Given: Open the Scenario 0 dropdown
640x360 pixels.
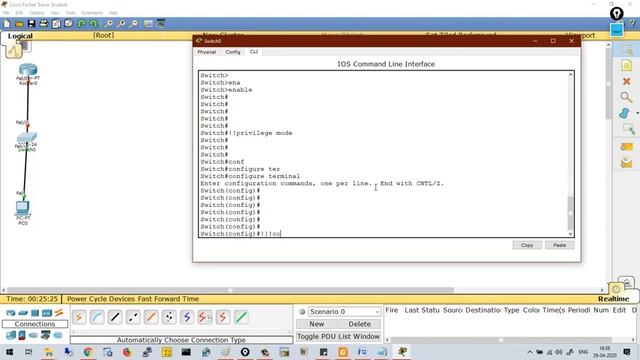Looking at the screenshot, I should click(x=344, y=311).
